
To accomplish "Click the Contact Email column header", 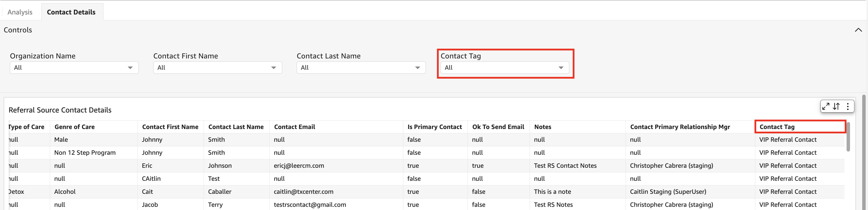I will (x=294, y=127).
